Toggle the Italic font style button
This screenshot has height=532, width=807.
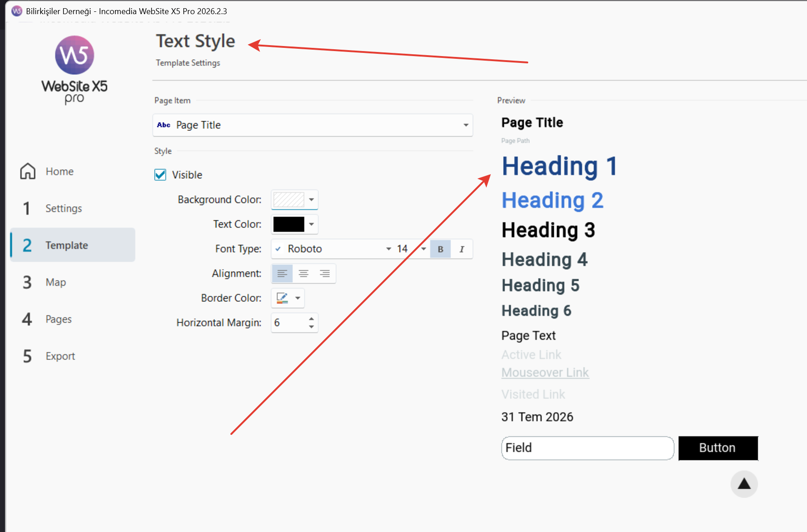[x=462, y=249]
